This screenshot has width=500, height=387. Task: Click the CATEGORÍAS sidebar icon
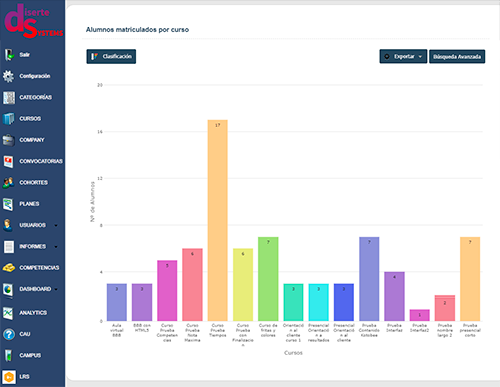point(9,97)
